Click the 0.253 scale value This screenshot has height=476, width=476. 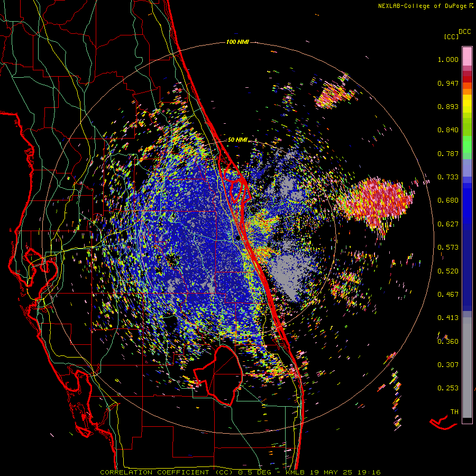tap(448, 388)
